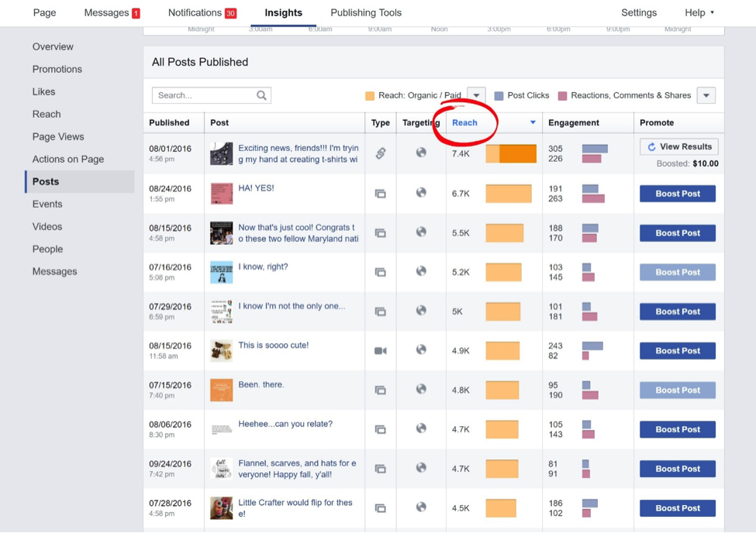The image size is (756, 533).
Task: Boost the 'HA! YES!' post
Action: pyautogui.click(x=678, y=194)
